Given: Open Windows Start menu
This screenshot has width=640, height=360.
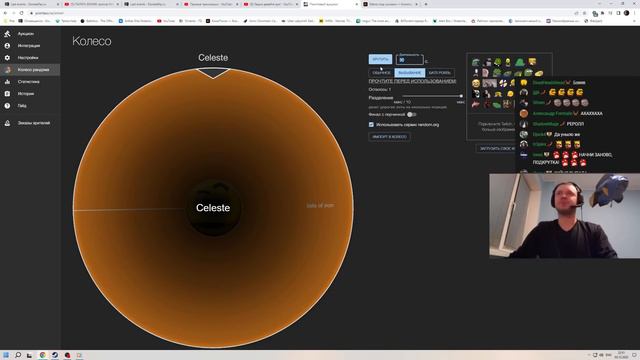Looking at the screenshot, I should pos(6,355).
